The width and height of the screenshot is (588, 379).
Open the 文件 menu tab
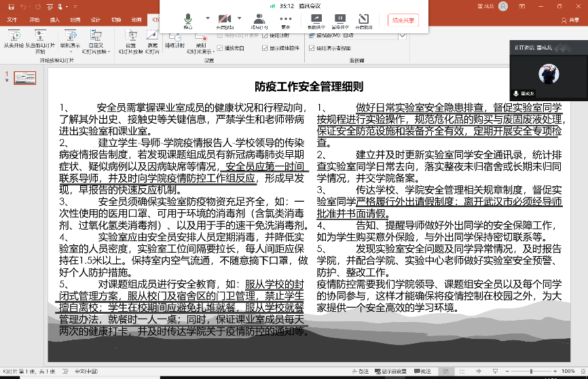[x=12, y=20]
